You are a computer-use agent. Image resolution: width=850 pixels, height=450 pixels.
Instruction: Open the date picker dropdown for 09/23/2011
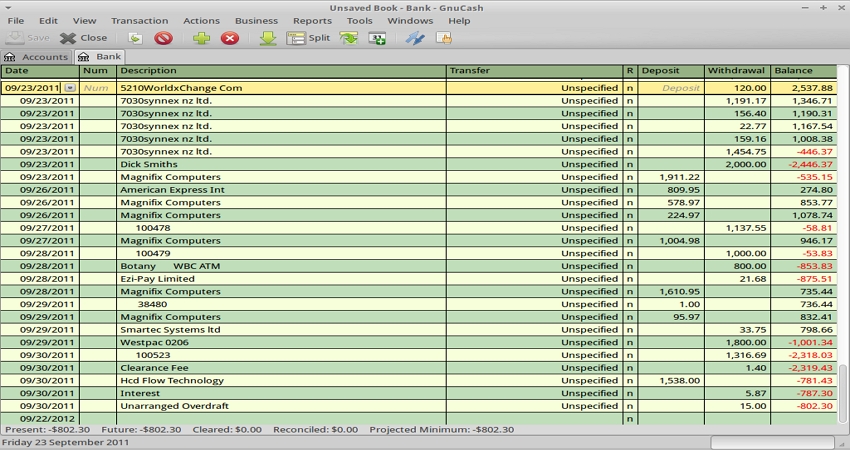[x=70, y=88]
